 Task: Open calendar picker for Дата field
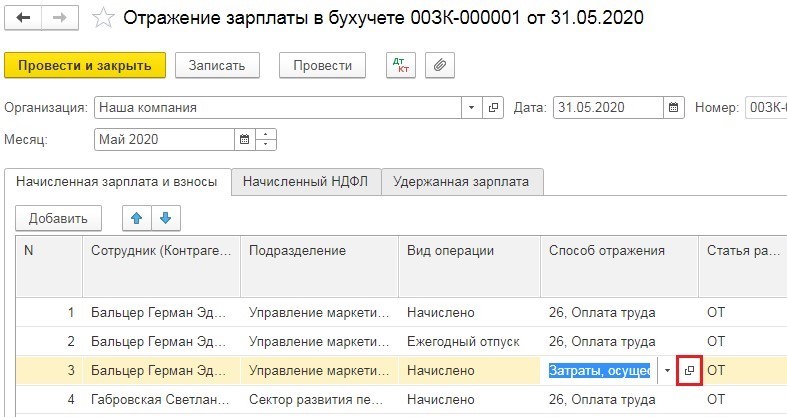675,108
